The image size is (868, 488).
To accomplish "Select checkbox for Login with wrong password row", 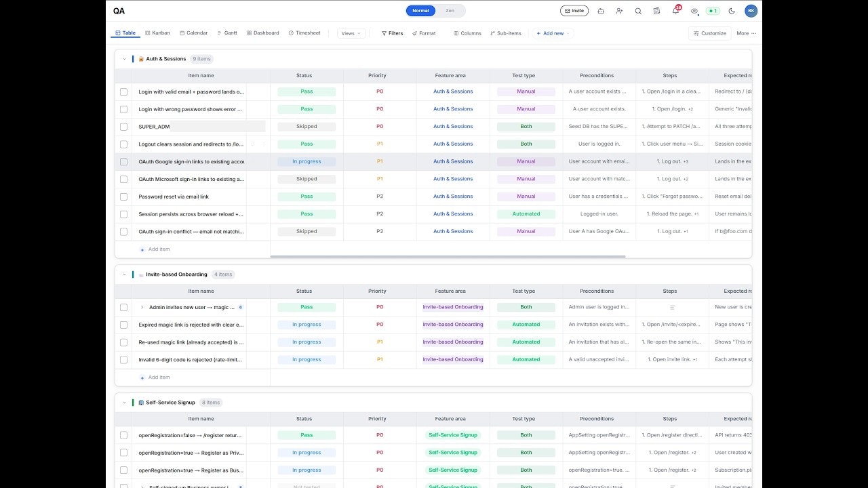I will tap(123, 109).
